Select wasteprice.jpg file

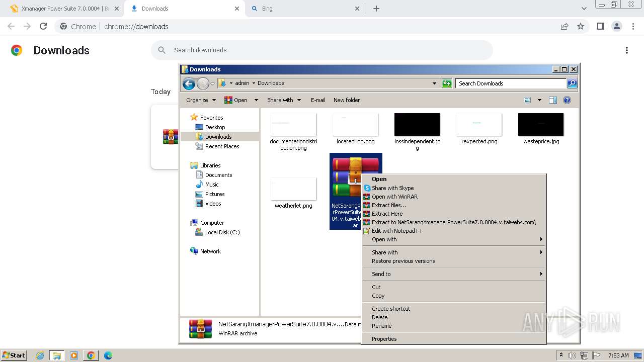(x=541, y=129)
